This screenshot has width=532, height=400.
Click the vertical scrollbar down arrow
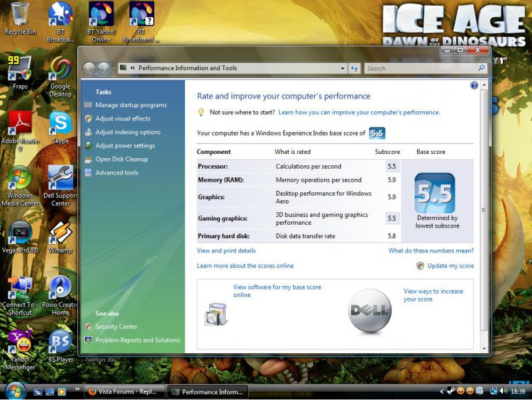[484, 349]
